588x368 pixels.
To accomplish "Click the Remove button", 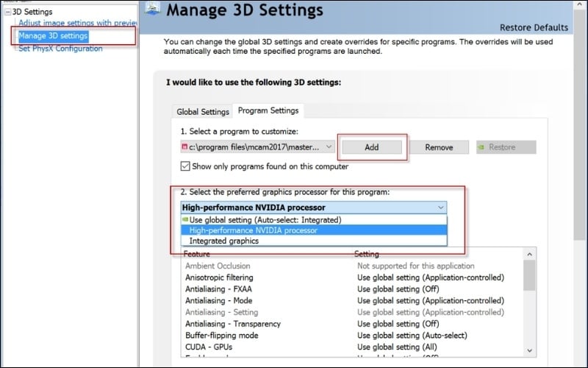I will pos(439,147).
